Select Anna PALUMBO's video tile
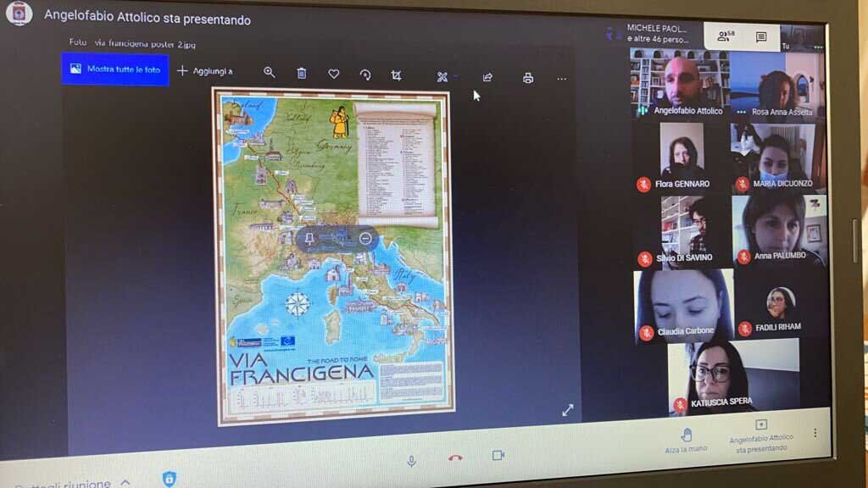 click(779, 230)
